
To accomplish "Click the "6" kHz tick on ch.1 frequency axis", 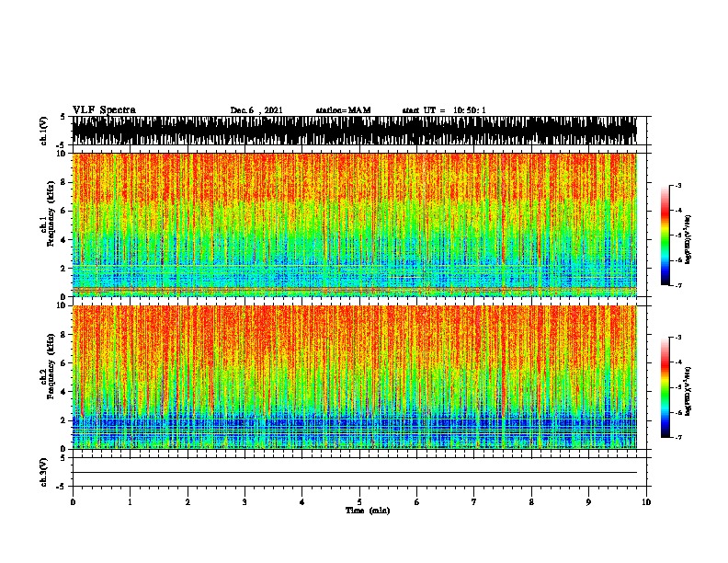I will pos(64,211).
